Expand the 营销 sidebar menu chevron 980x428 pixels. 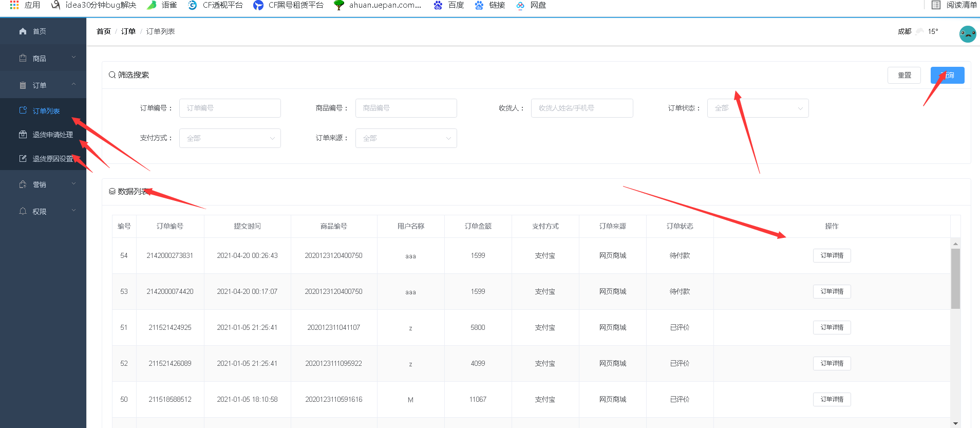[73, 183]
